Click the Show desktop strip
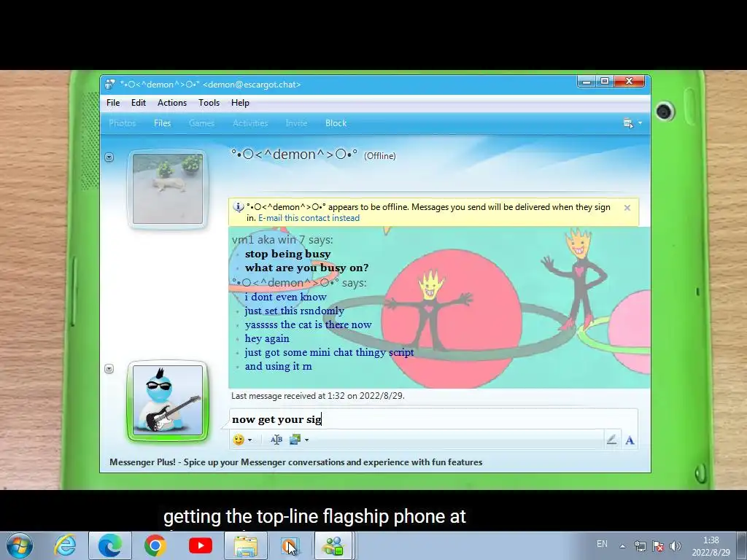 pos(743,545)
